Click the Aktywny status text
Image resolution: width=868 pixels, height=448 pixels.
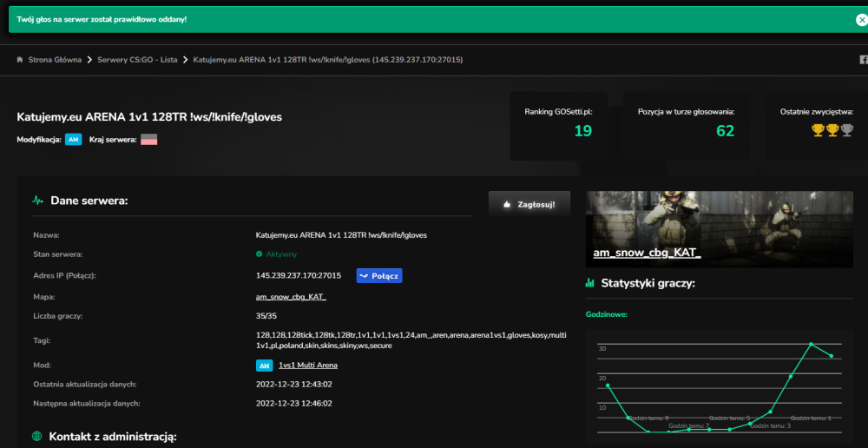point(282,254)
